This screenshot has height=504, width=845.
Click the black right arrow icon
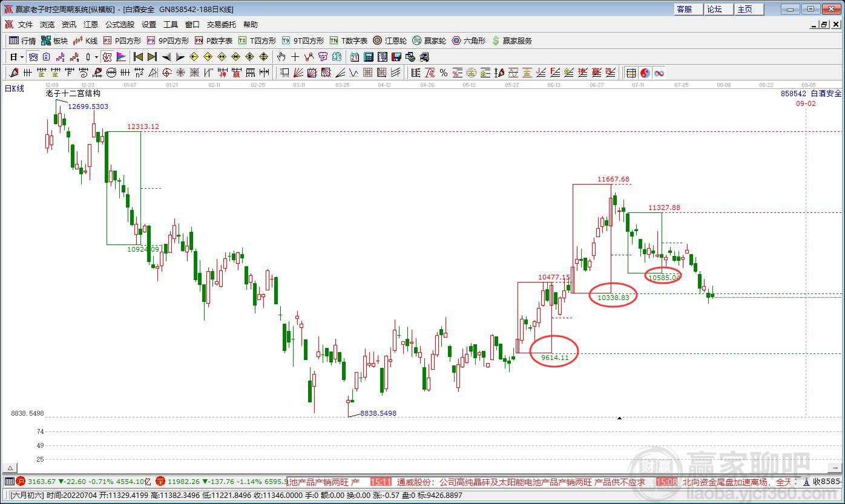coord(180,57)
